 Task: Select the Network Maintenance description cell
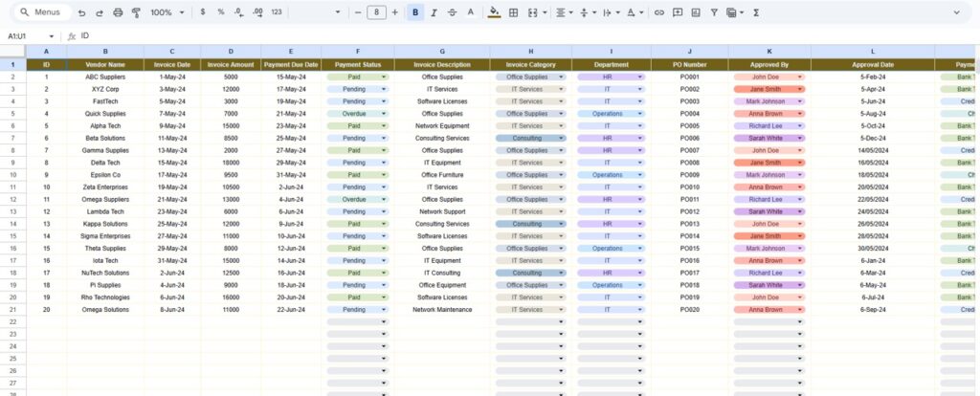442,310
